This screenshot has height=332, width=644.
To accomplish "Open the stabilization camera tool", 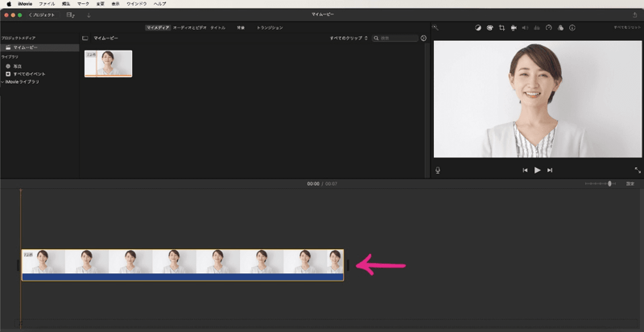I will pos(513,27).
